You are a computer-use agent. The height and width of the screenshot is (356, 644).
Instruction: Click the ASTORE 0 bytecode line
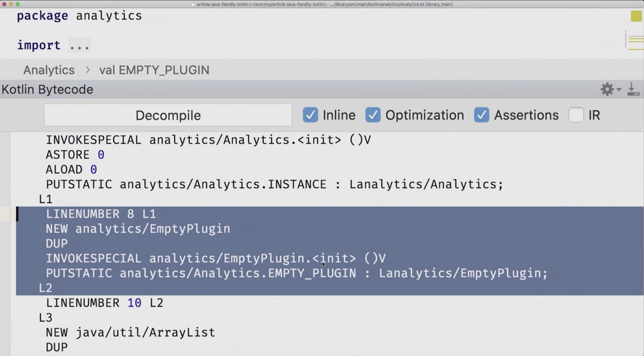(75, 155)
